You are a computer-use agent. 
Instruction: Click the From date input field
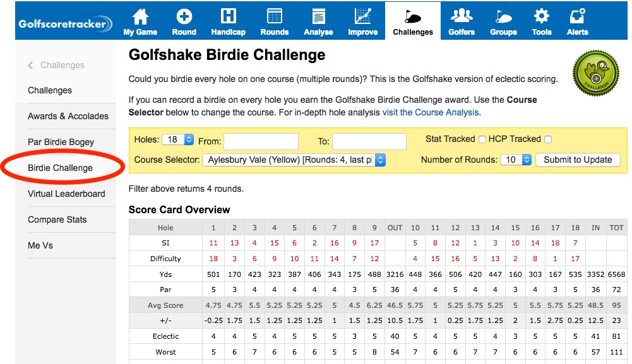(x=261, y=141)
